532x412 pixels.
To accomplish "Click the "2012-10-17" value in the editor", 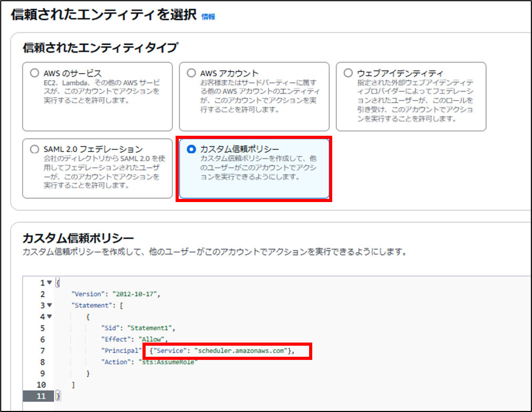I will click(135, 294).
